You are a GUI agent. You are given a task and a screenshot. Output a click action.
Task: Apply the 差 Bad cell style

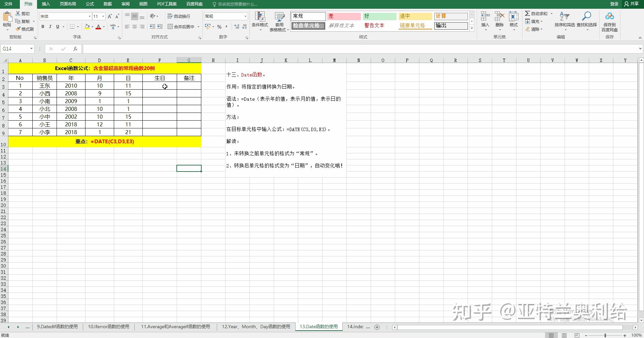[344, 16]
